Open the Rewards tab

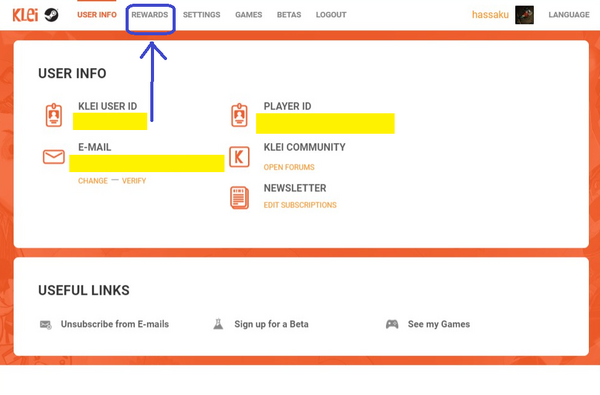click(x=150, y=15)
